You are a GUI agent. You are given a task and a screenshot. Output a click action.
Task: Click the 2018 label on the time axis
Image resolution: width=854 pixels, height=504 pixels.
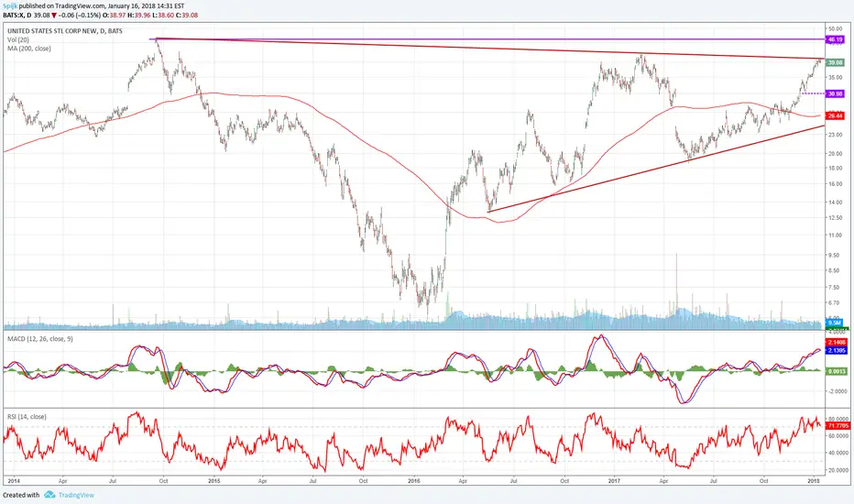[814, 481]
